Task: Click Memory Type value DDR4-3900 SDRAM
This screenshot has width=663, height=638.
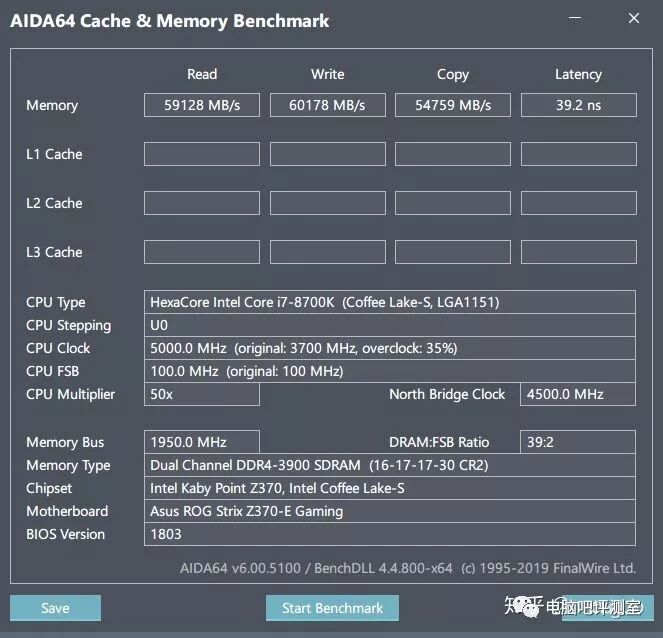Action: click(x=390, y=465)
